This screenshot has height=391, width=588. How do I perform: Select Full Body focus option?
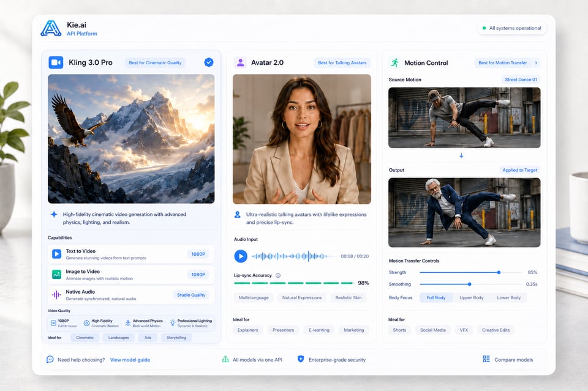pos(435,298)
